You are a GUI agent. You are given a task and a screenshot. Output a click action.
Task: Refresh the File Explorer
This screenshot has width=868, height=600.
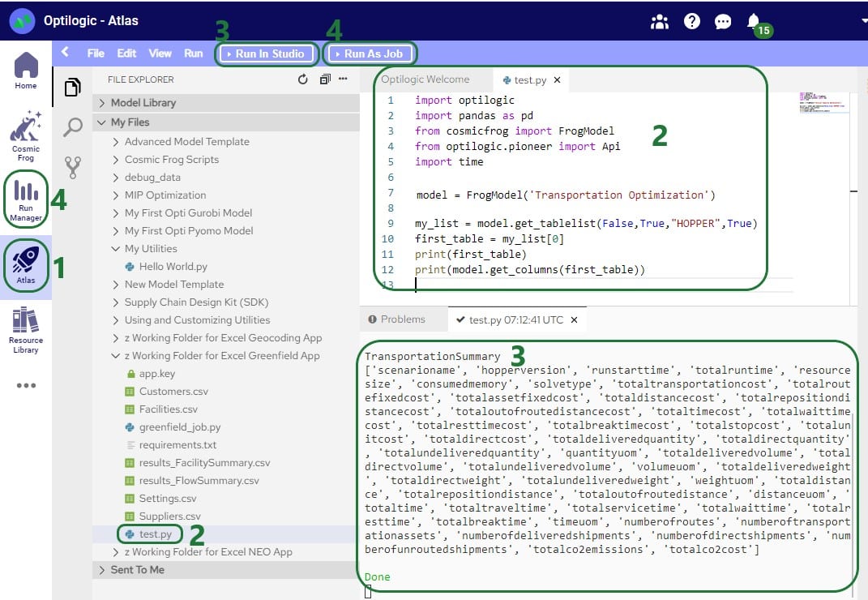pyautogui.click(x=303, y=79)
